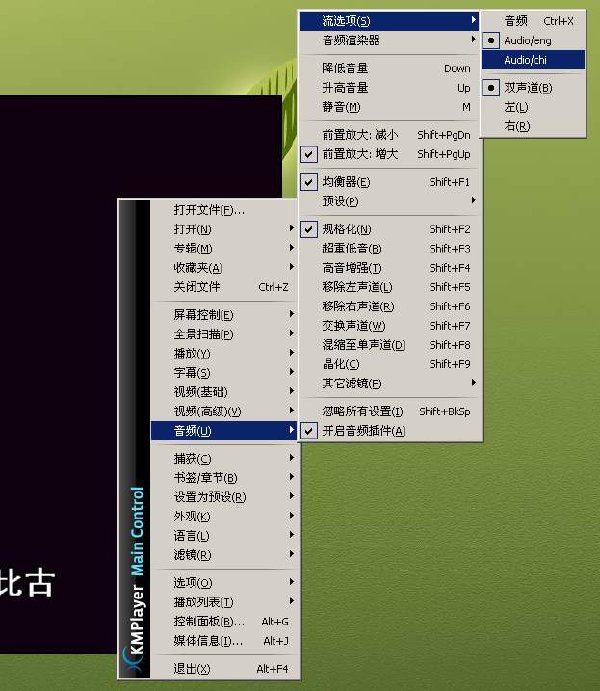Click 退出(X) exit item
The width and height of the screenshot is (600, 691).
point(225,669)
